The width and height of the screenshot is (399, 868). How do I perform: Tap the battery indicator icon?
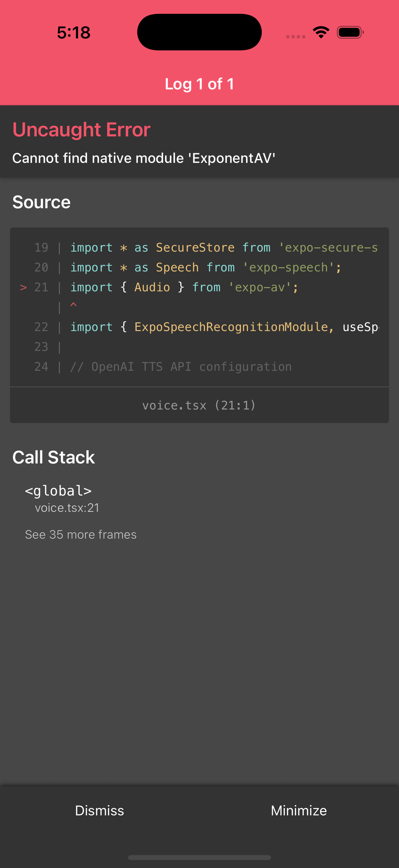click(x=350, y=32)
